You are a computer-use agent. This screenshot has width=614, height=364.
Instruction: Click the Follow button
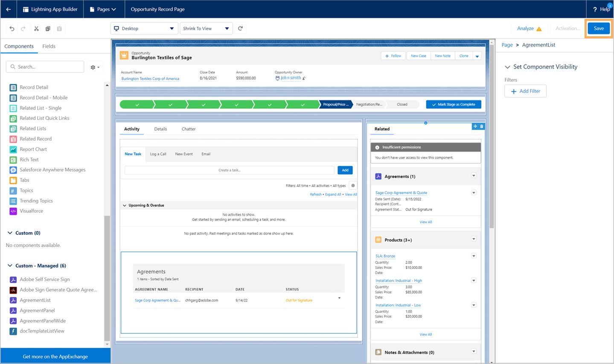tap(393, 56)
